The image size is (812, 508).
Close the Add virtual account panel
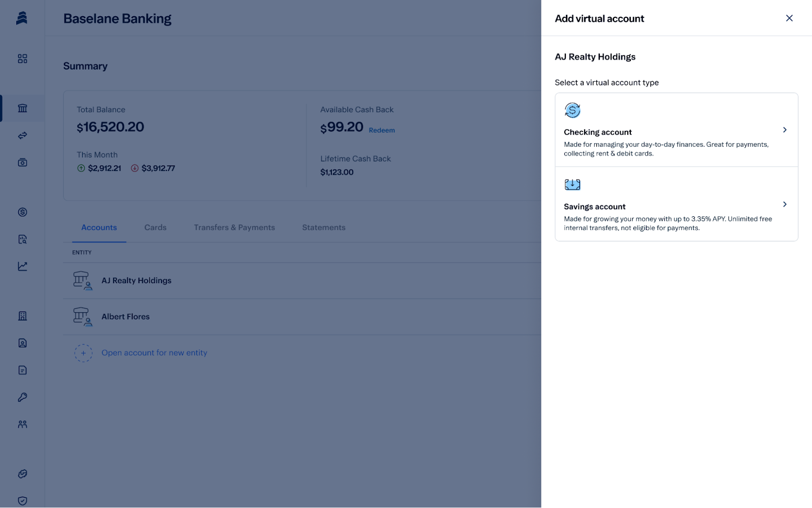pos(789,18)
